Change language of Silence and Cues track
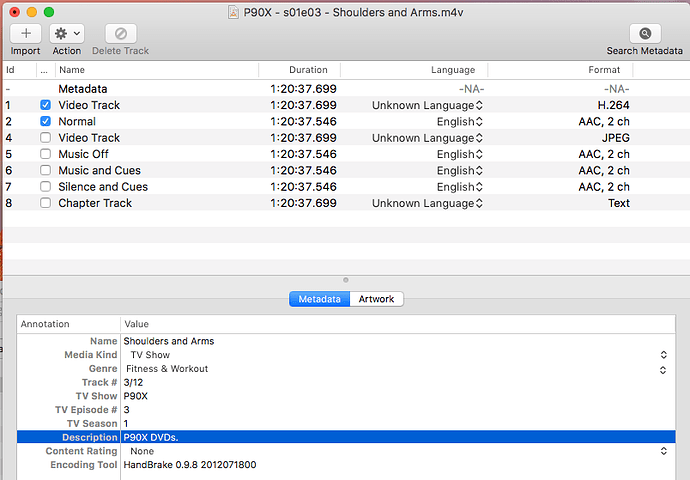This screenshot has height=480, width=690. click(460, 187)
